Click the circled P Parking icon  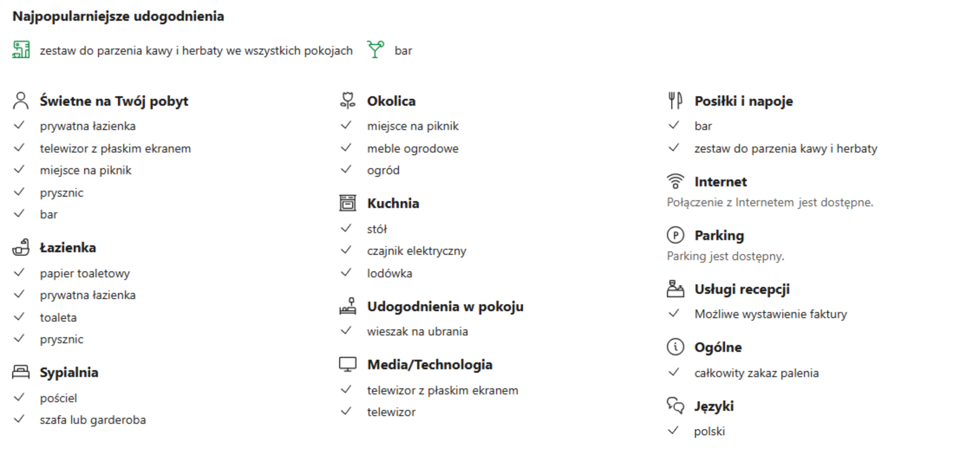[675, 235]
